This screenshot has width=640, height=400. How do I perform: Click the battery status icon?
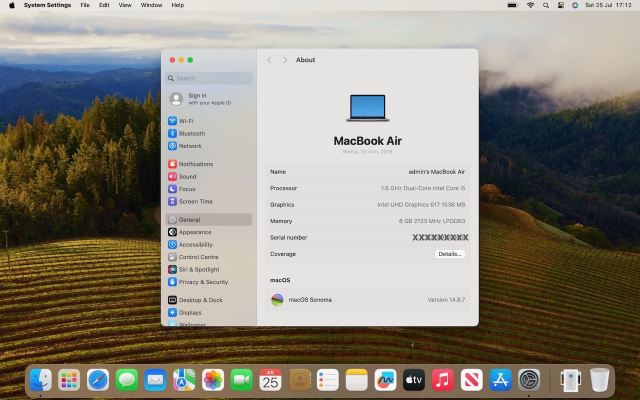click(x=512, y=5)
